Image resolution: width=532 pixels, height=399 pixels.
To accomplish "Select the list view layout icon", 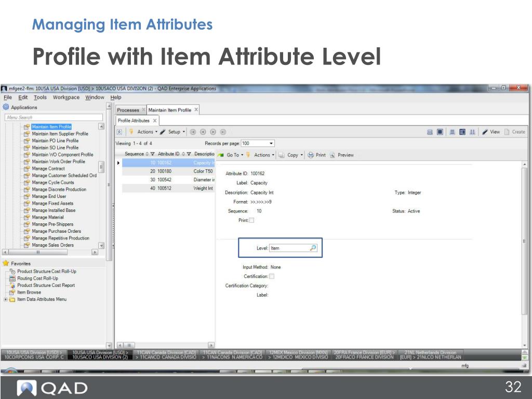I will [453, 132].
